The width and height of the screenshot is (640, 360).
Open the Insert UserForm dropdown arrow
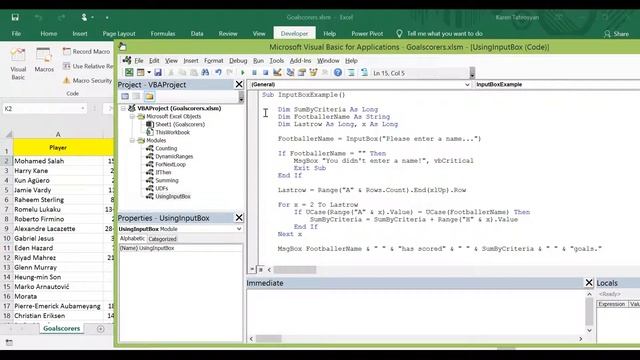point(149,73)
